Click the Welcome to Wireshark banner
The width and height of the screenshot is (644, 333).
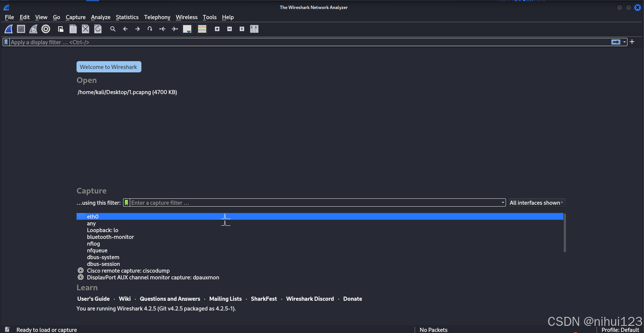click(x=109, y=67)
